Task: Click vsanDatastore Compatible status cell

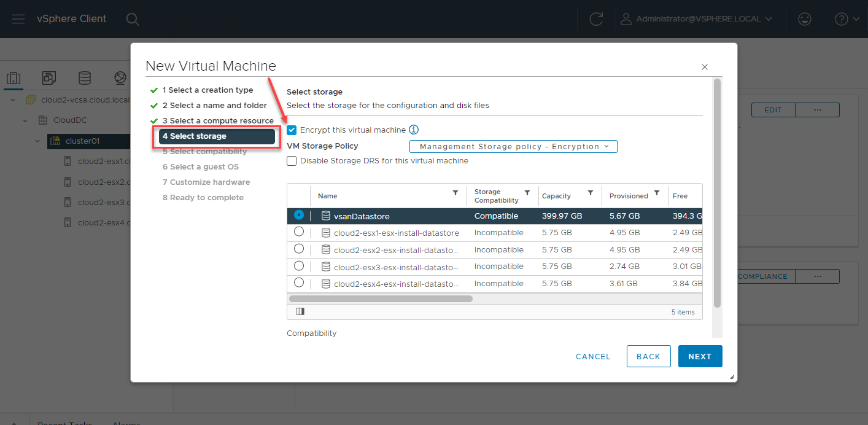Action: click(496, 216)
